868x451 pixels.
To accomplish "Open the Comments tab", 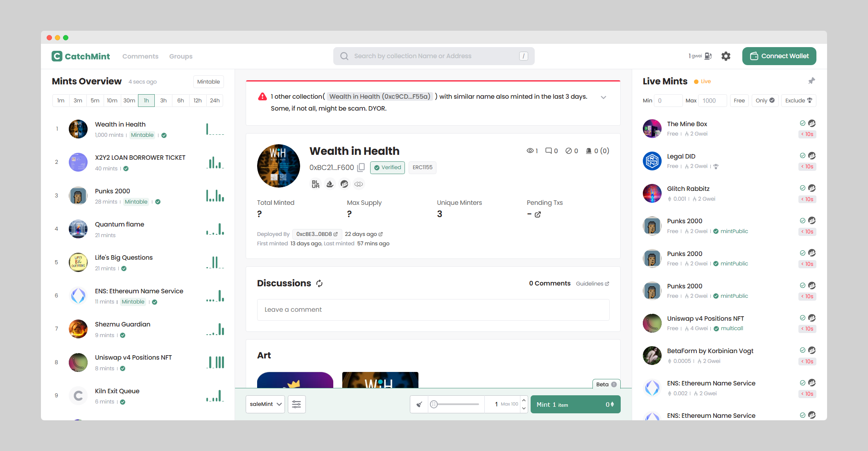I will tap(140, 57).
